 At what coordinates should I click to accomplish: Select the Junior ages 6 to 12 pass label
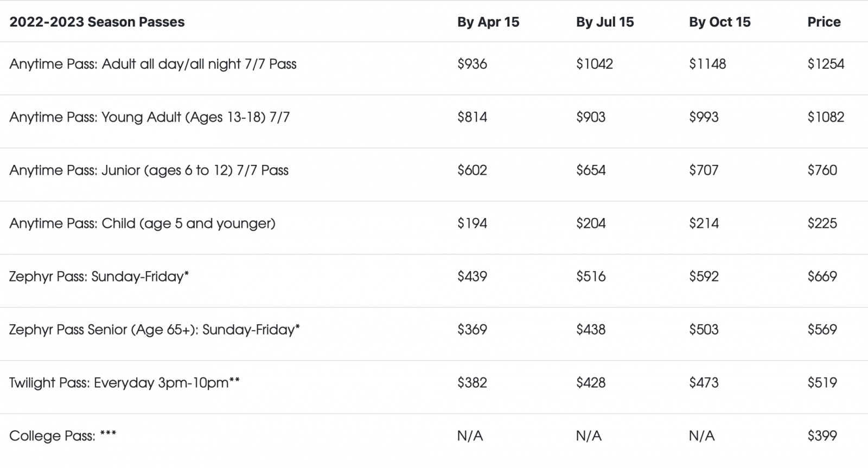pyautogui.click(x=149, y=170)
